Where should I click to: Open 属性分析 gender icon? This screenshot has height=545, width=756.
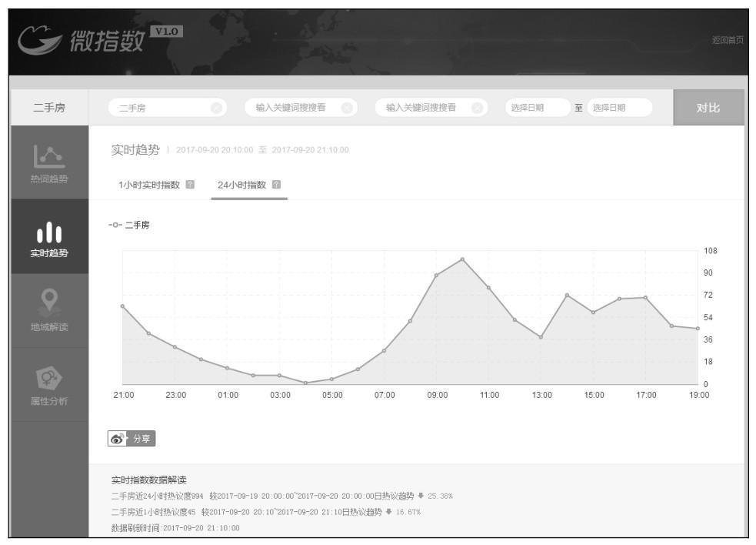48,378
